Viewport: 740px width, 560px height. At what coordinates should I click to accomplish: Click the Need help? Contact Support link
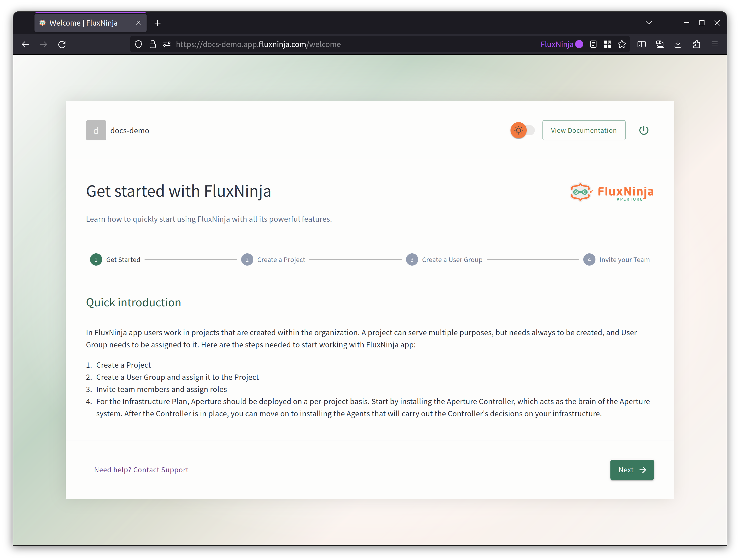pos(141,469)
